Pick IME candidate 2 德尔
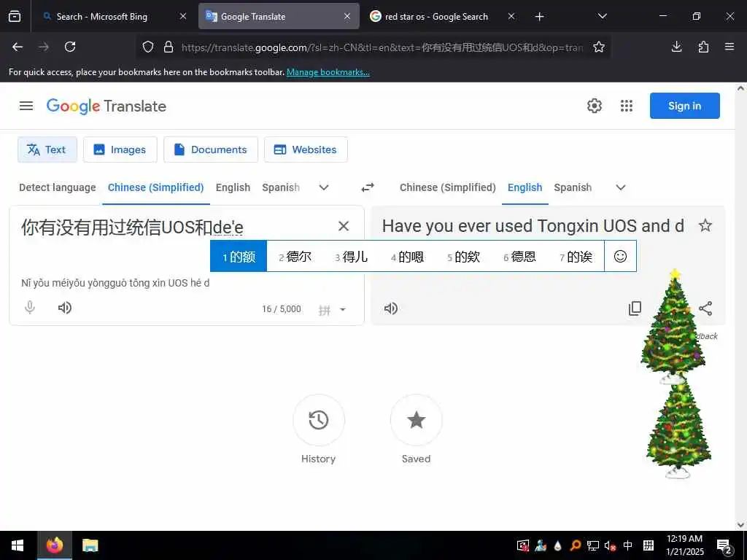This screenshot has height=560, width=747. 295,257
